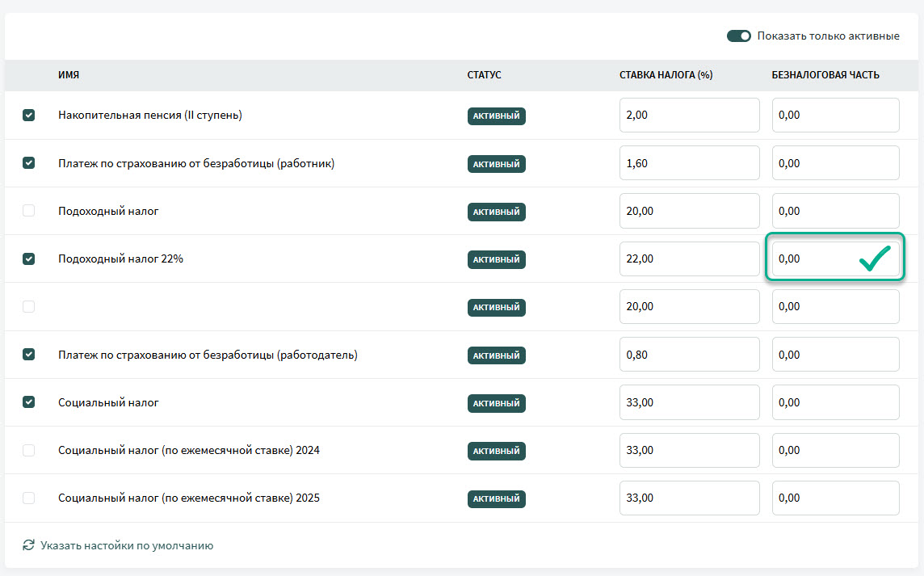Viewport: 924px width, 576px height.
Task: Enable 'Социальный налог (по ежемесячной ставке) 2025'
Action: point(28,498)
